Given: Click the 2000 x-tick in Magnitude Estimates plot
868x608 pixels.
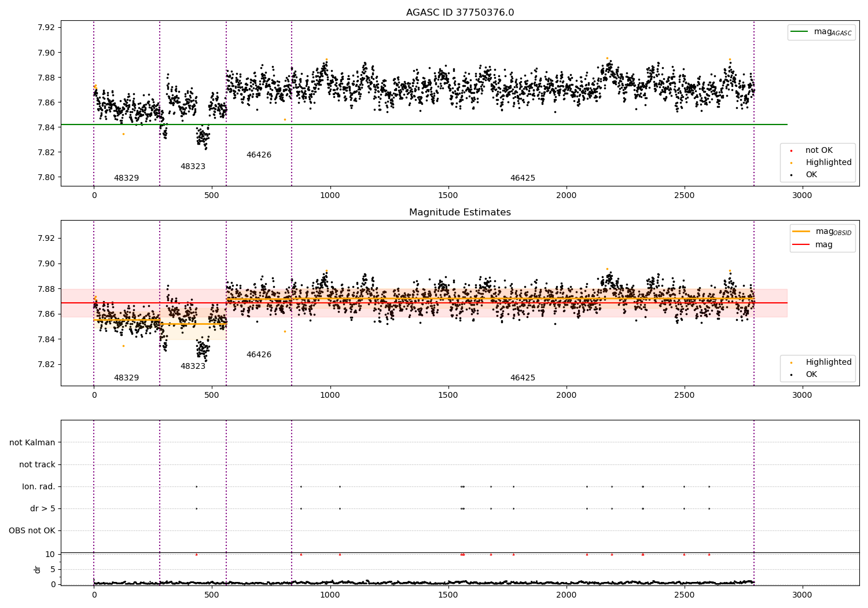Looking at the screenshot, I should [x=566, y=395].
